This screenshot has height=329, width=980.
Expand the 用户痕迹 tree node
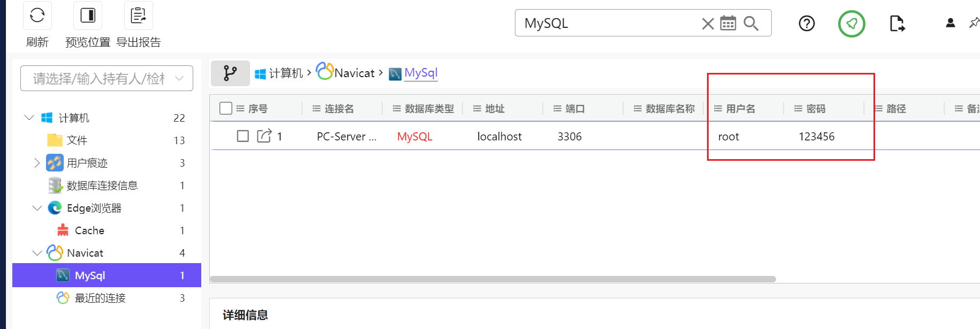37,163
